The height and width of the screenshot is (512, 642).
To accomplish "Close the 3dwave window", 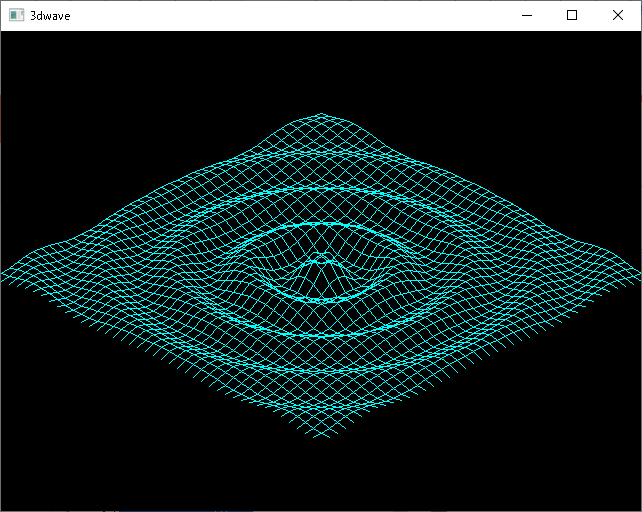I will [618, 16].
